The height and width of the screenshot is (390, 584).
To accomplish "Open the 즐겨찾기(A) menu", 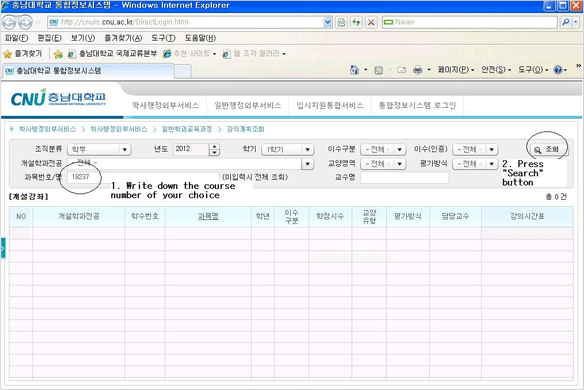I will coord(123,38).
